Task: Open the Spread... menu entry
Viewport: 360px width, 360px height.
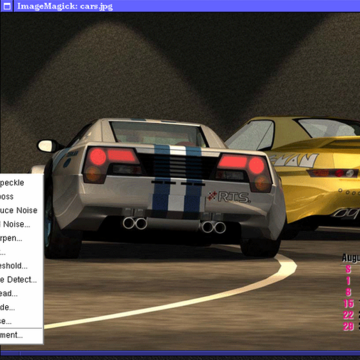Action: click(x=21, y=293)
